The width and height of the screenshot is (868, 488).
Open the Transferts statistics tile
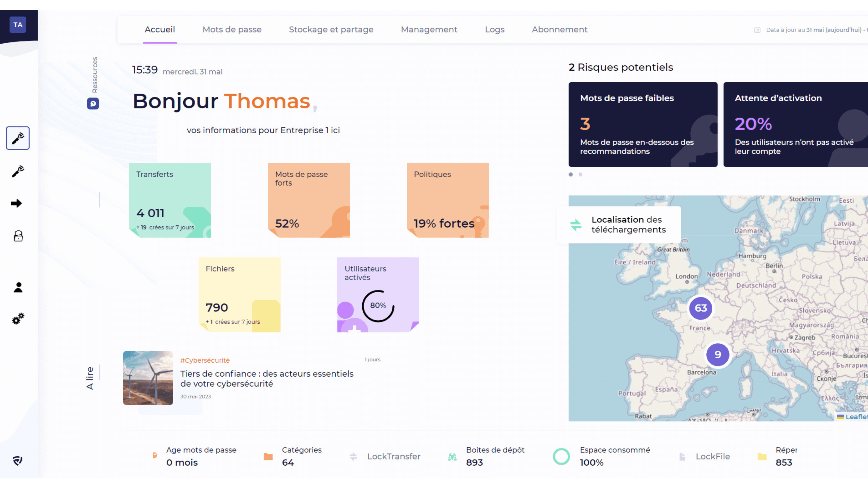point(170,200)
